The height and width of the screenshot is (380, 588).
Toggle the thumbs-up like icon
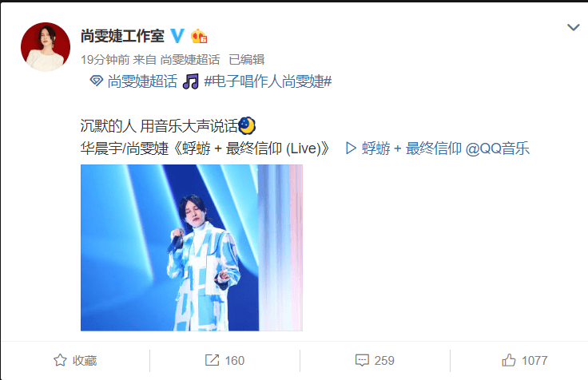pos(509,360)
